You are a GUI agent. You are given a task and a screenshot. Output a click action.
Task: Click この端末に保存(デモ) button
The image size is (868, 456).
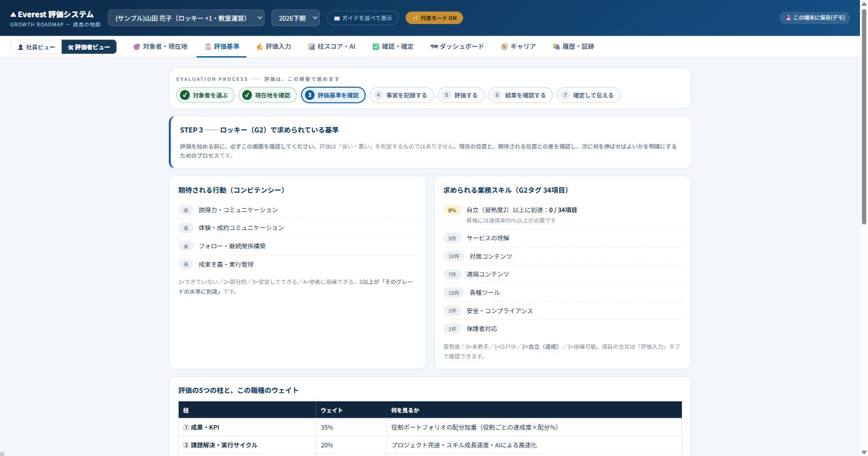815,18
